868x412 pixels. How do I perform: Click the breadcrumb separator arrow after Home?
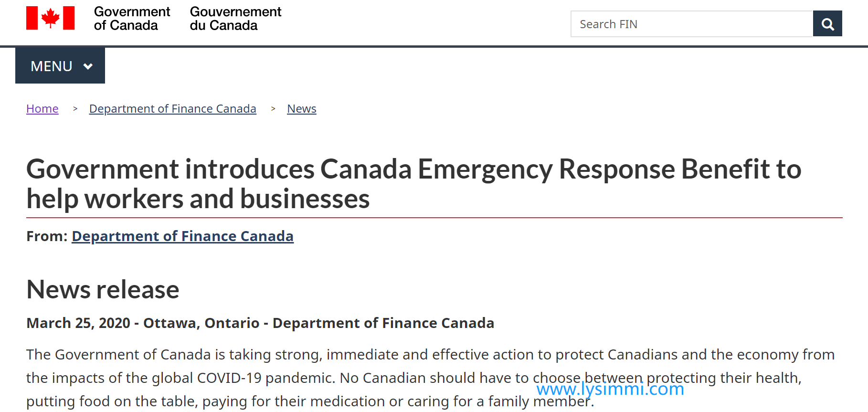(x=75, y=109)
